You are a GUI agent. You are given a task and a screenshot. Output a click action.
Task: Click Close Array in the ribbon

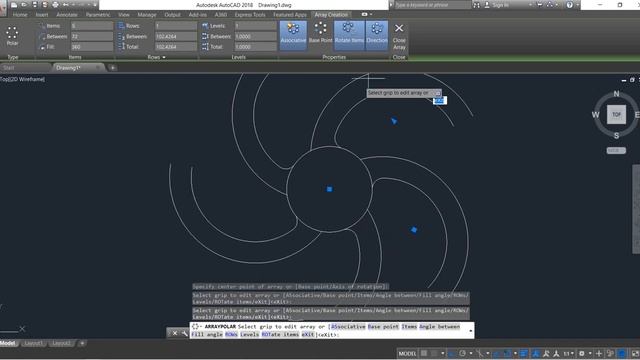[399, 36]
